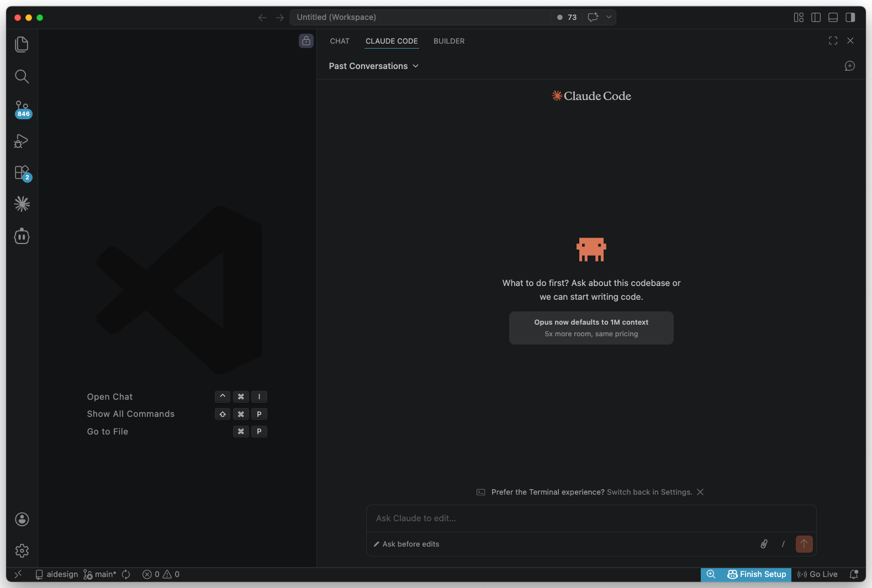Go forward with the right arrow
Screen dimensions: 872x588
click(x=280, y=18)
